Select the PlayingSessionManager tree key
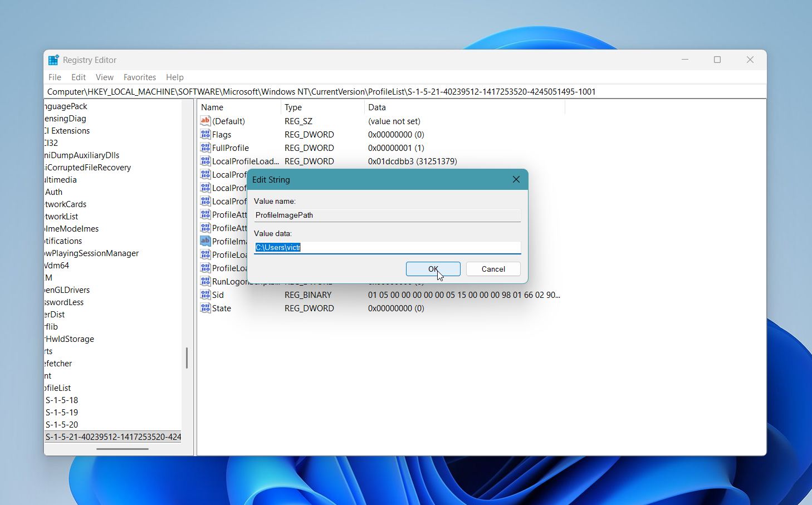Image resolution: width=812 pixels, height=505 pixels. pos(91,253)
